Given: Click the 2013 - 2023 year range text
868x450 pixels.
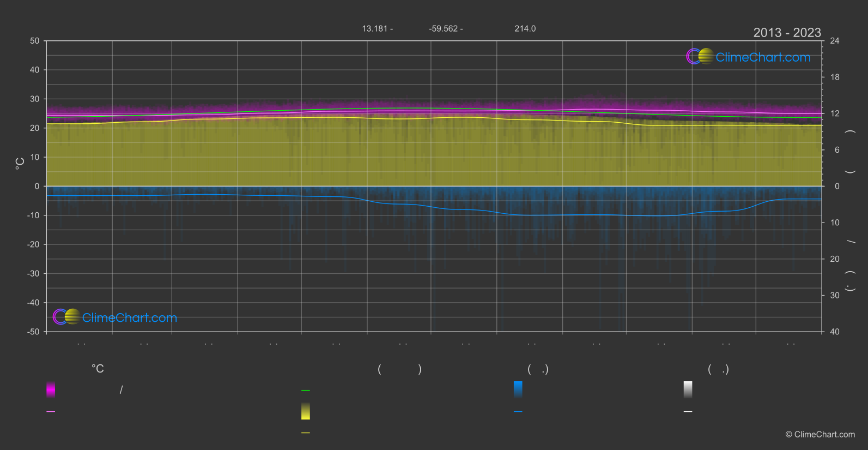Looking at the screenshot, I should click(787, 33).
